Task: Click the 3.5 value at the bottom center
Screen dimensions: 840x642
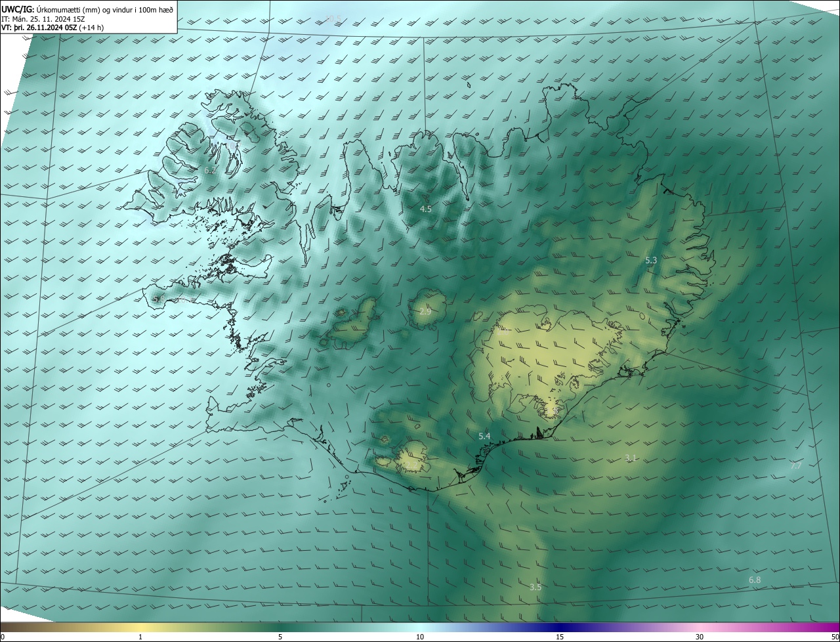Action: (535, 588)
